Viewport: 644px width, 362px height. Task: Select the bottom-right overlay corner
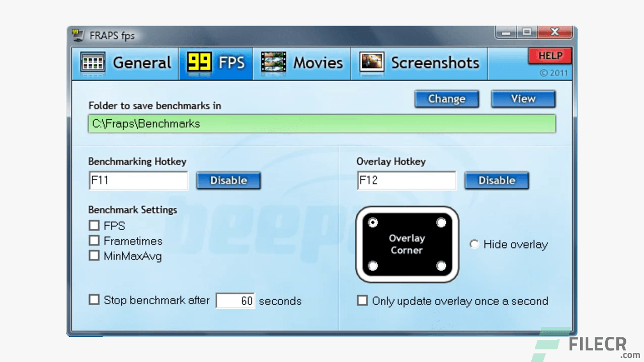[x=441, y=265]
